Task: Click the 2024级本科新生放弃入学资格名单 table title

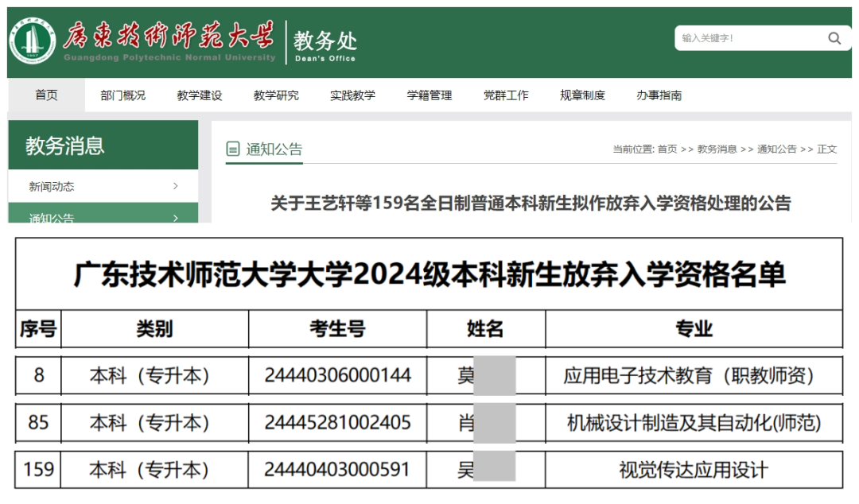Action: [x=429, y=274]
